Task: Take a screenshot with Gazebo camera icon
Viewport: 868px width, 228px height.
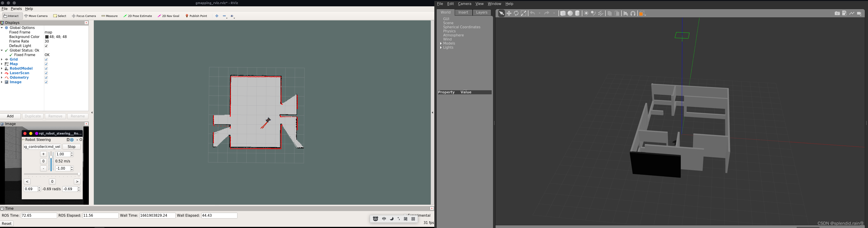Action: pyautogui.click(x=837, y=13)
